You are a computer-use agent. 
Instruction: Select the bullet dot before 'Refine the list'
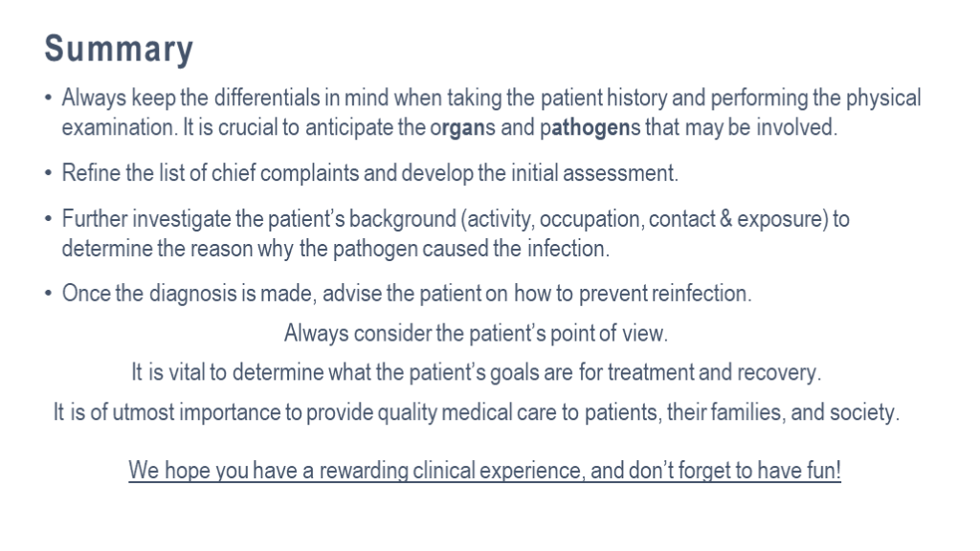[49, 173]
